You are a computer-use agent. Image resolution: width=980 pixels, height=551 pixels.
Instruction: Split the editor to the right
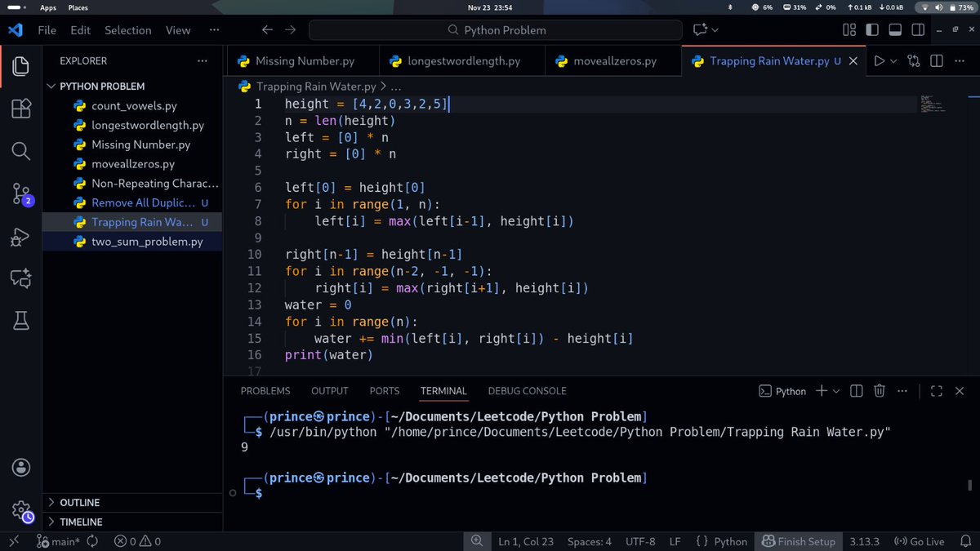click(937, 61)
